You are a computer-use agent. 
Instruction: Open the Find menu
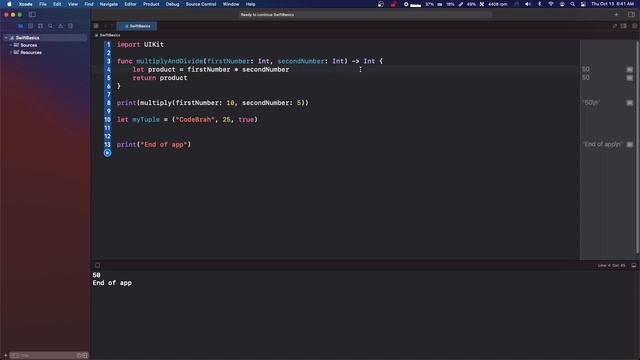pyautogui.click(x=89, y=4)
